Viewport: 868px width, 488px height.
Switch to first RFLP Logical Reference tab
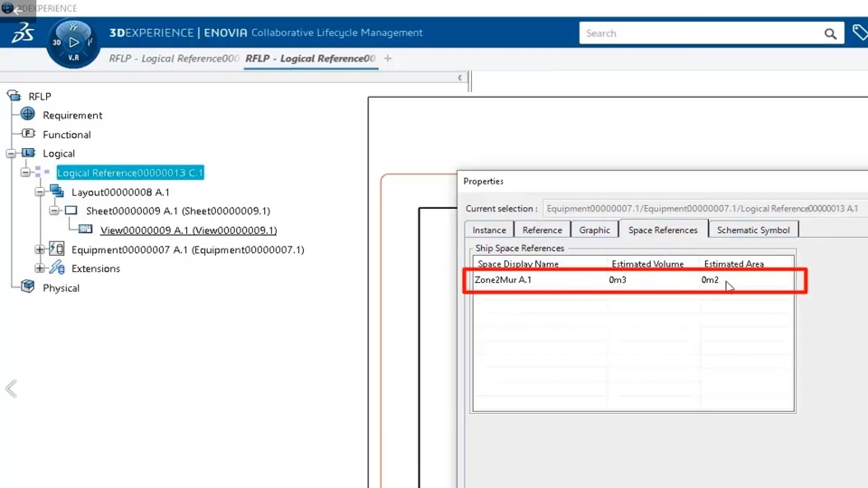pyautogui.click(x=174, y=58)
